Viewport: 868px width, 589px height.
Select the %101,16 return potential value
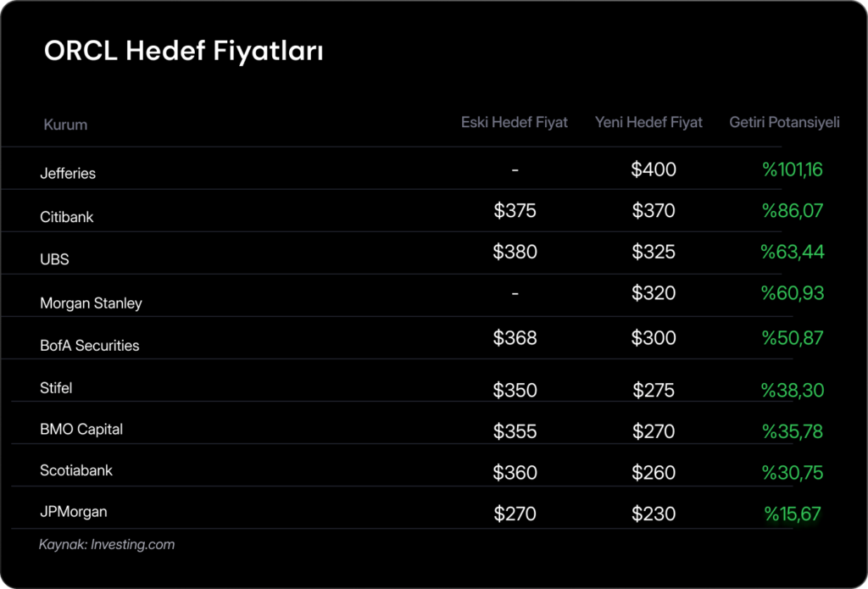coord(793,169)
